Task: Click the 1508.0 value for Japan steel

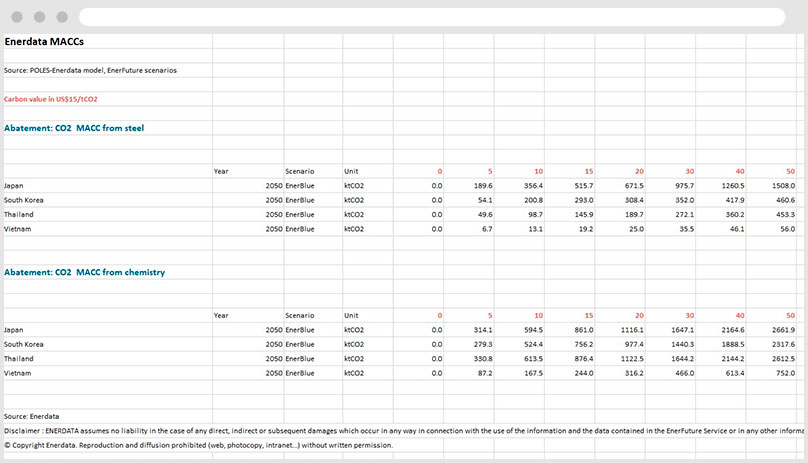Action: [783, 185]
